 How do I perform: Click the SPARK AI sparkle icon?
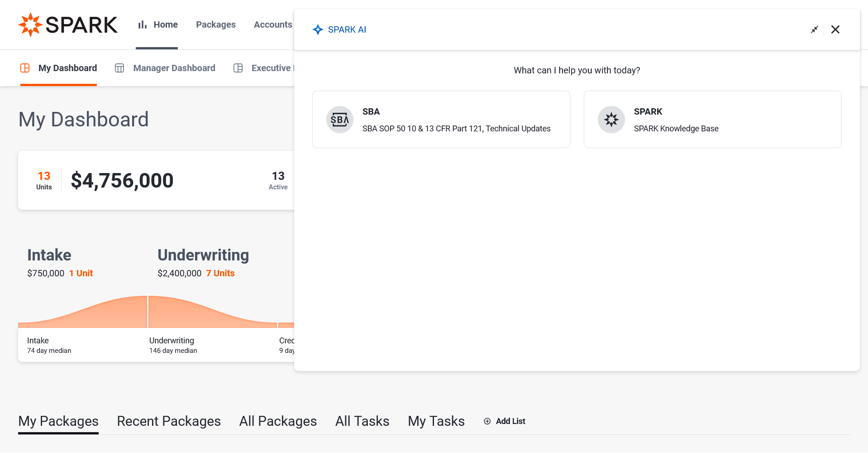tap(318, 29)
